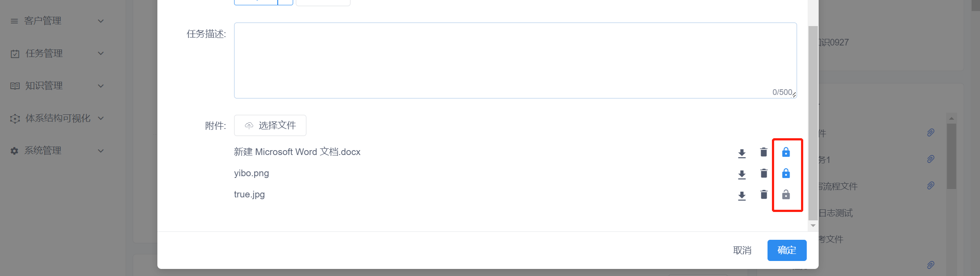Open the 知识管理 sidebar menu
Viewport: 980px width, 276px height.
(57, 86)
